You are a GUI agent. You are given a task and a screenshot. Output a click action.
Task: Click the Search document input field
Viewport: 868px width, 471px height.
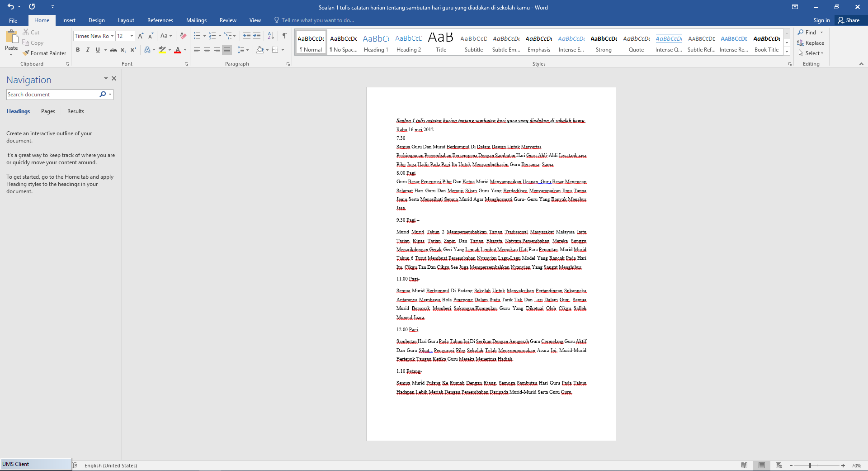tap(52, 95)
